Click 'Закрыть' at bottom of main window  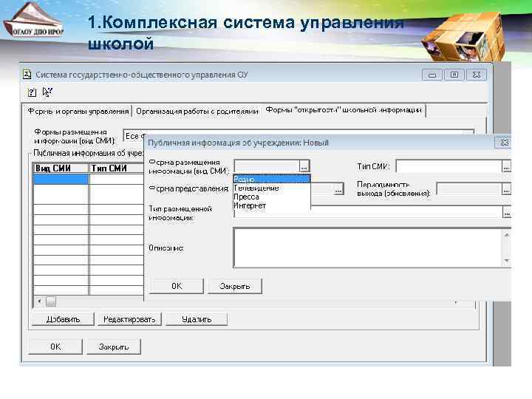pos(114,347)
